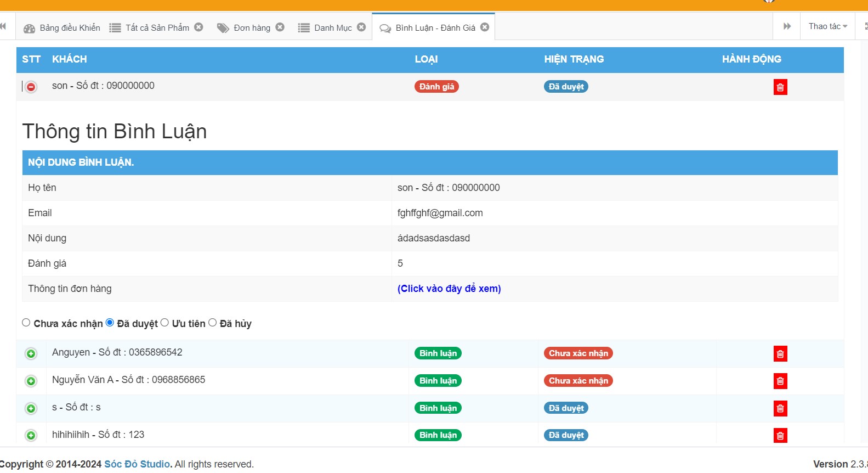868x473 pixels.
Task: Click email value fghffghf@gmail.com
Action: pos(440,213)
